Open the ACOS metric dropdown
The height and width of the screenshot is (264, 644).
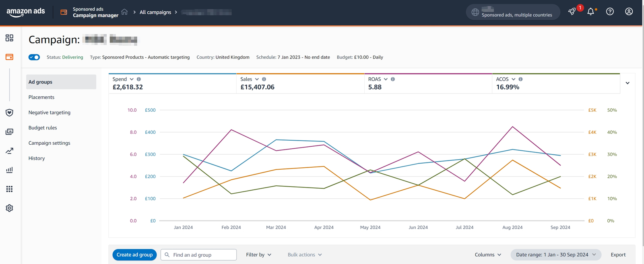point(513,79)
